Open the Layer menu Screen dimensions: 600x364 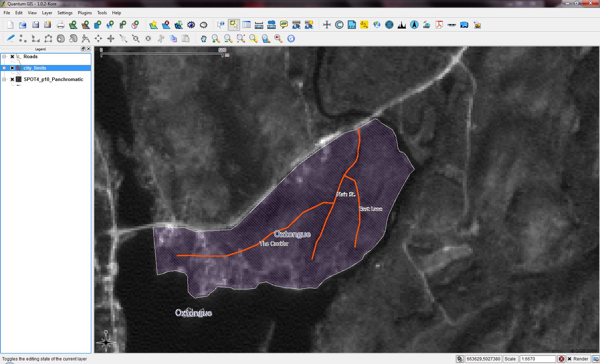tap(47, 13)
